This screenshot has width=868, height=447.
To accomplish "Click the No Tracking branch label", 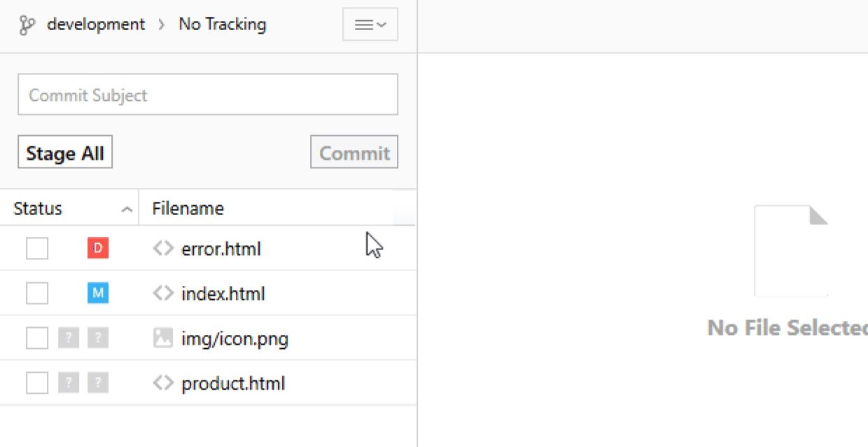I will click(223, 25).
